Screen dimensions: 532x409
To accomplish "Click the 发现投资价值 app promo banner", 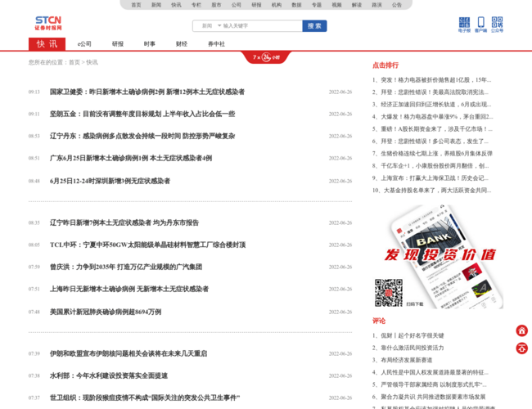I will (440, 255).
